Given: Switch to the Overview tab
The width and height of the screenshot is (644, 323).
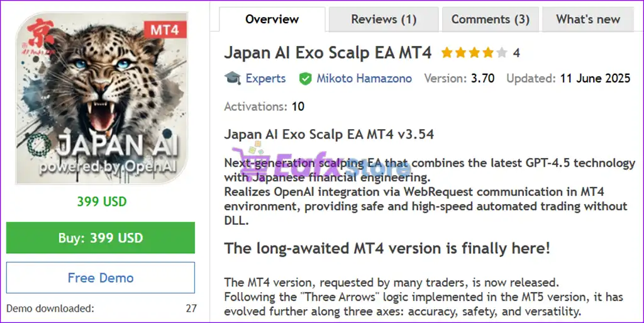Looking at the screenshot, I should pos(272,20).
